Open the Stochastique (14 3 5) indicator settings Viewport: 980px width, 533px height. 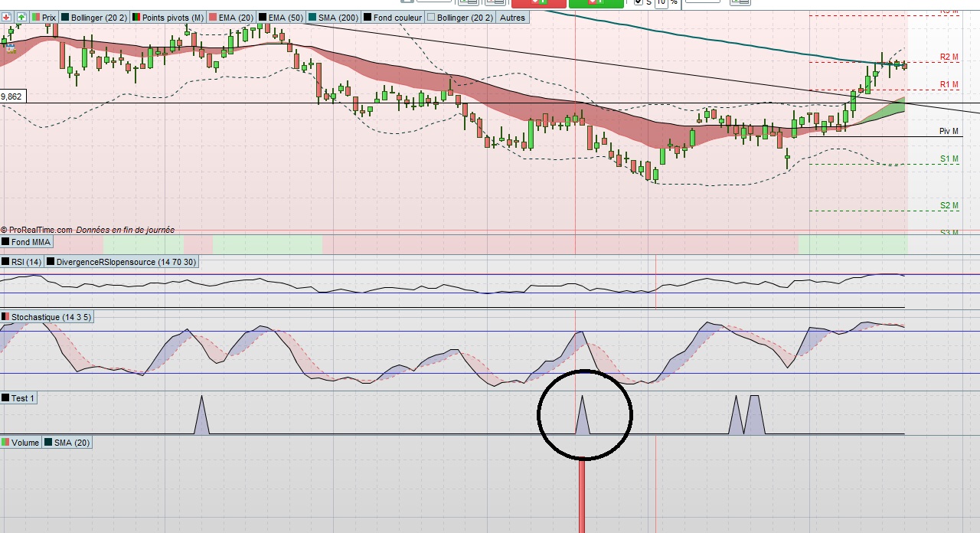point(46,317)
